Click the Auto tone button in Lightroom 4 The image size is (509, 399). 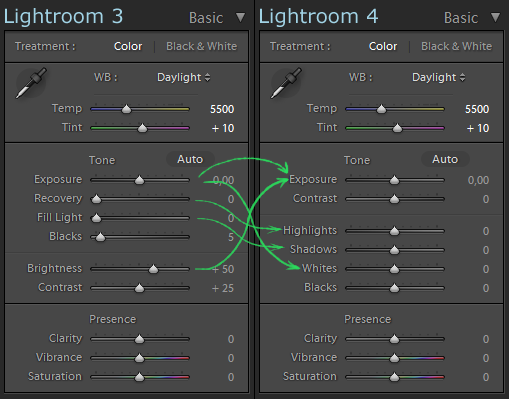click(x=445, y=159)
